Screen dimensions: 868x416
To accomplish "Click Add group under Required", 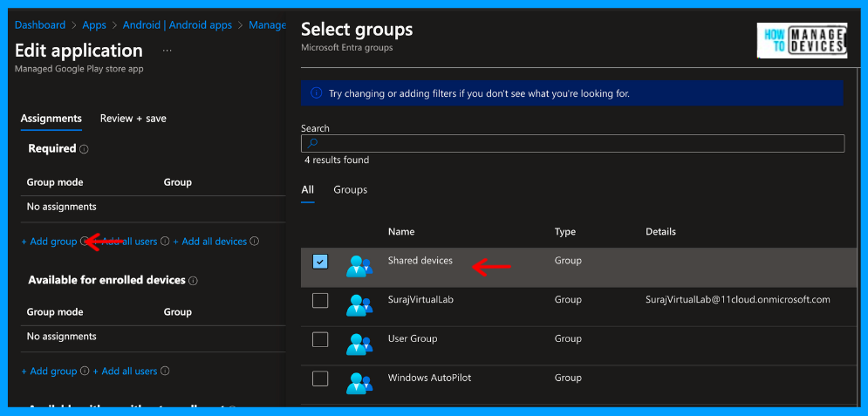I will coord(49,242).
